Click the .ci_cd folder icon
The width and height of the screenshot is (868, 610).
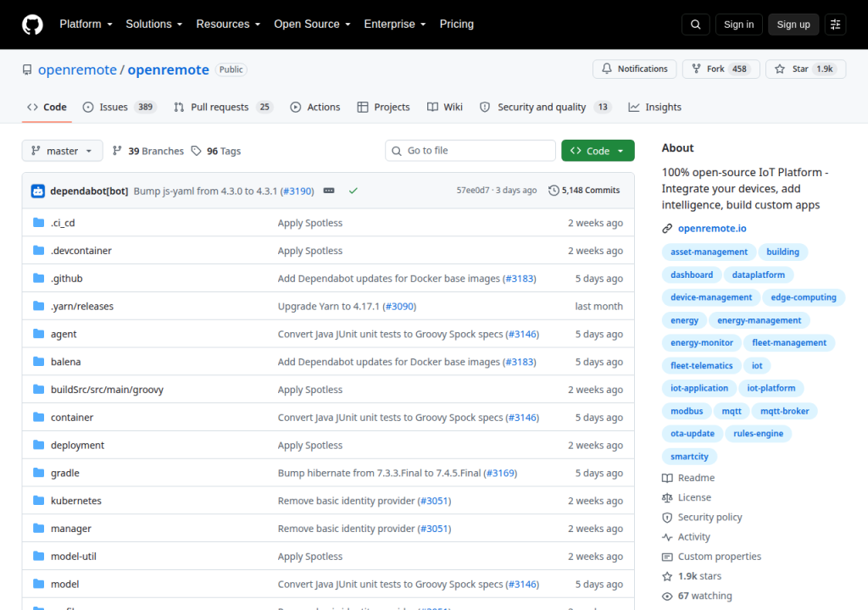[38, 223]
